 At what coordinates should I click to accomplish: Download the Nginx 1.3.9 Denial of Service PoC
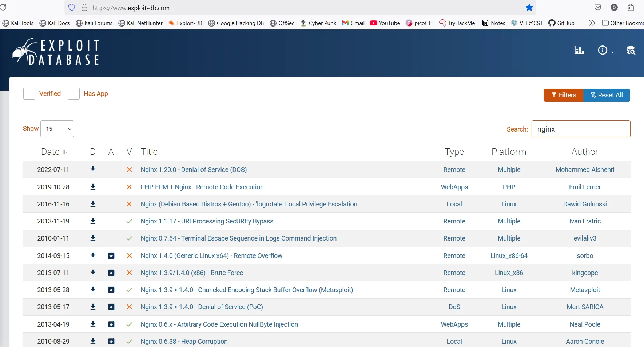pyautogui.click(x=93, y=307)
